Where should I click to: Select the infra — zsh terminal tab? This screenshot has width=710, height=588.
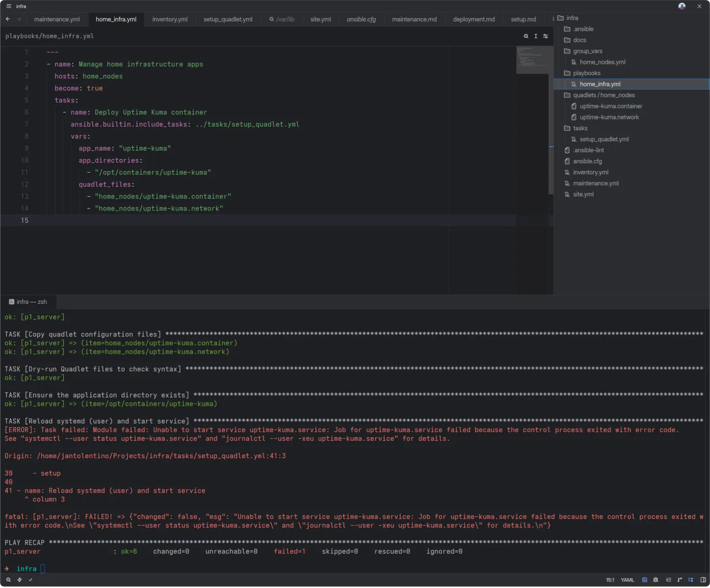[x=28, y=302]
